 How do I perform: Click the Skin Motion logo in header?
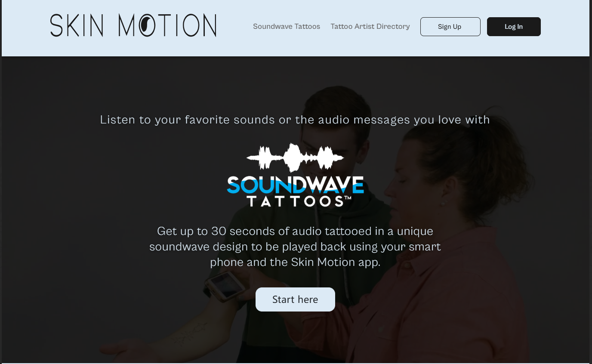pyautogui.click(x=133, y=25)
